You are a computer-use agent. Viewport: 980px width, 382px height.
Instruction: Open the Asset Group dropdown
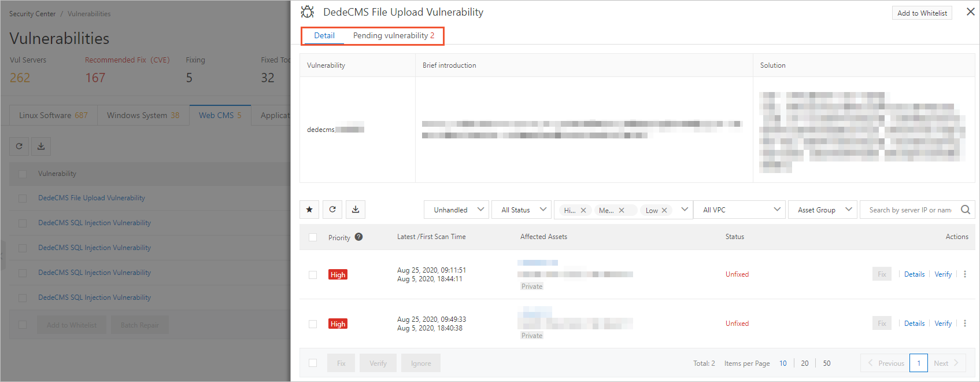point(823,210)
